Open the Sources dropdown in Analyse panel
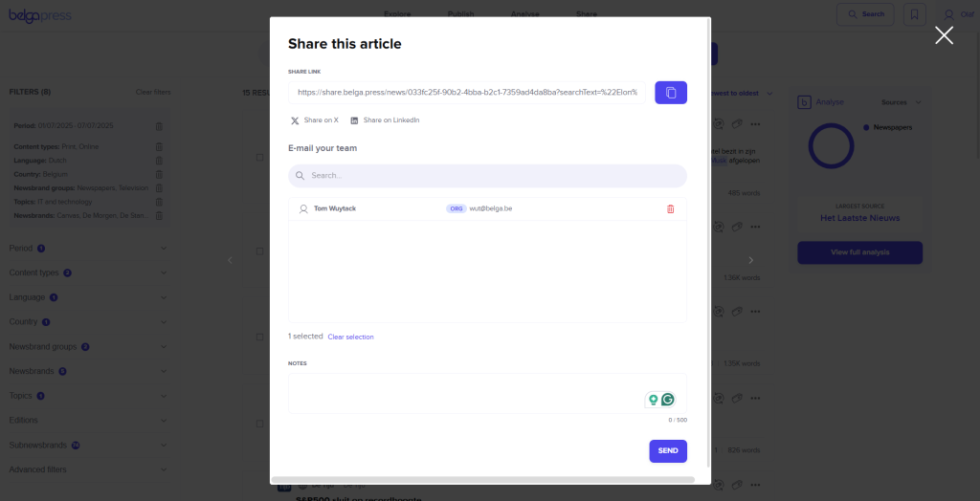This screenshot has height=501, width=980. (x=902, y=101)
